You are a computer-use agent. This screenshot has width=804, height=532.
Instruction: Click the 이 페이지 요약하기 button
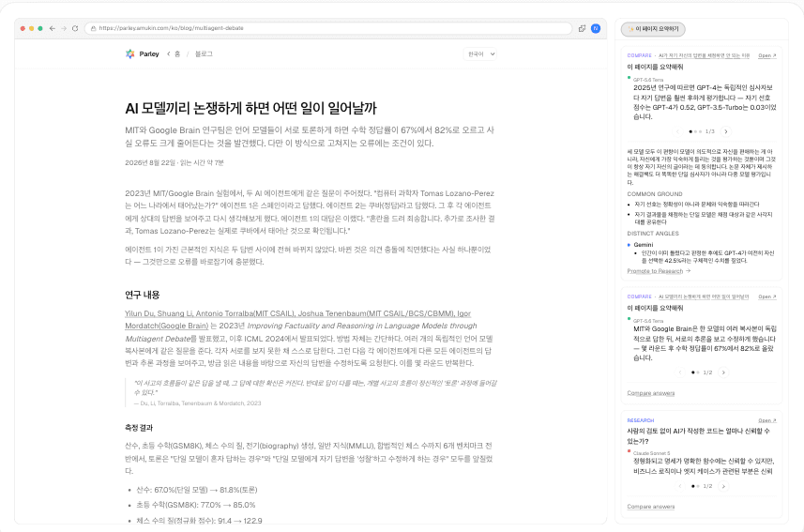653,29
